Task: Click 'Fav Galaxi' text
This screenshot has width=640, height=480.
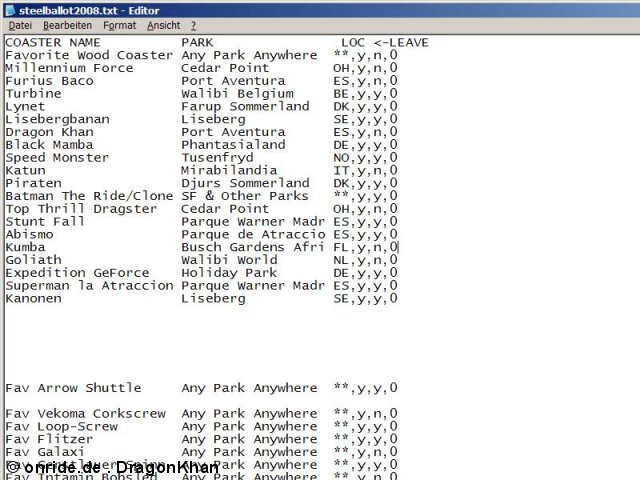Action: click(45, 452)
